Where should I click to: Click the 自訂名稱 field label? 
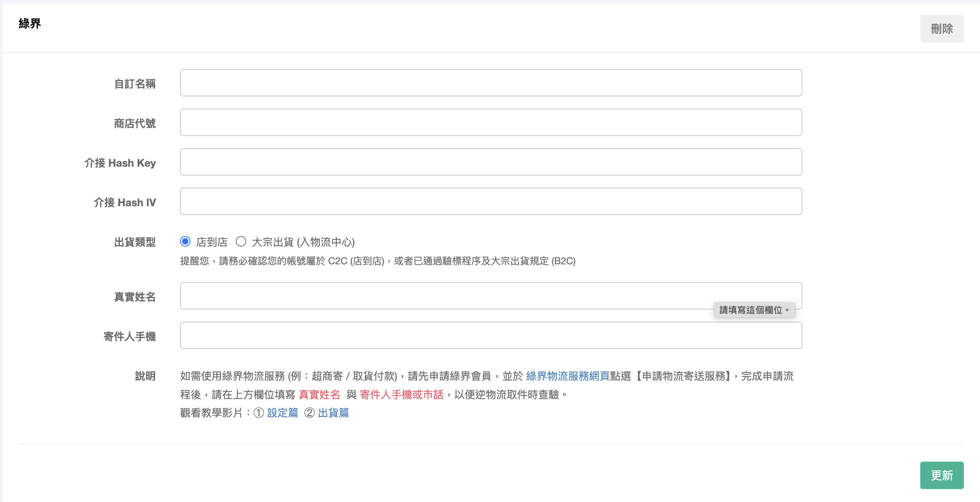[135, 84]
